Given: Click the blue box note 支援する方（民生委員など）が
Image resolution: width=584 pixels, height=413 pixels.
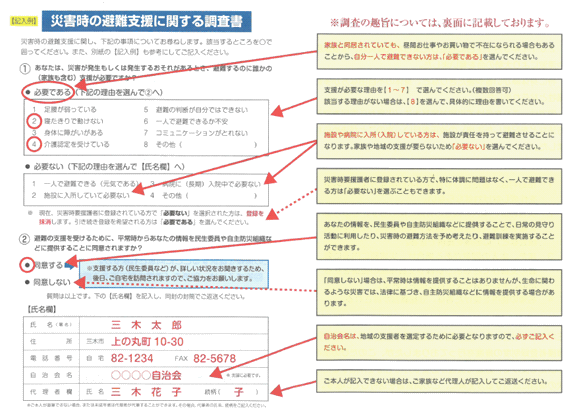Looking at the screenshot, I should tap(174, 274).
